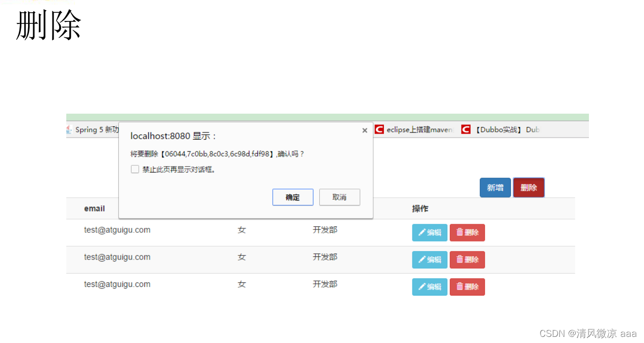Click third row 开发部 department cell

click(325, 284)
